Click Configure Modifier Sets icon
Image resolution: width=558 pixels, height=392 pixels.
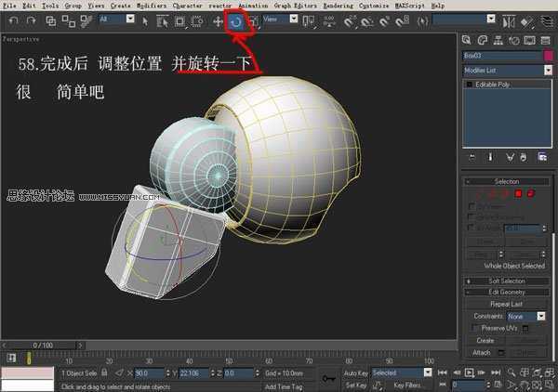tap(542, 157)
